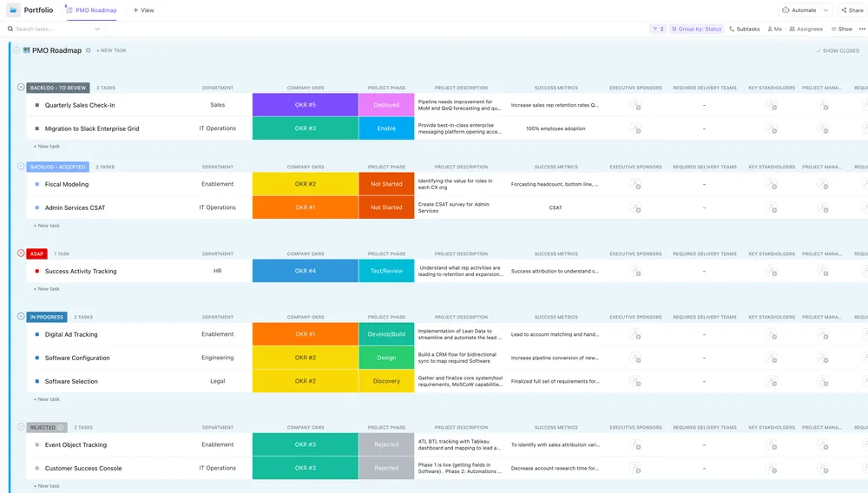The width and height of the screenshot is (868, 493).
Task: Open the filter icon showing 2
Action: coord(658,29)
